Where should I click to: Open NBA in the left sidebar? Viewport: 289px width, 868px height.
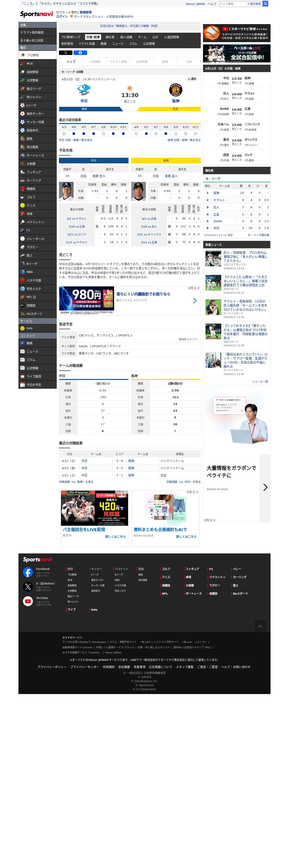37,272
